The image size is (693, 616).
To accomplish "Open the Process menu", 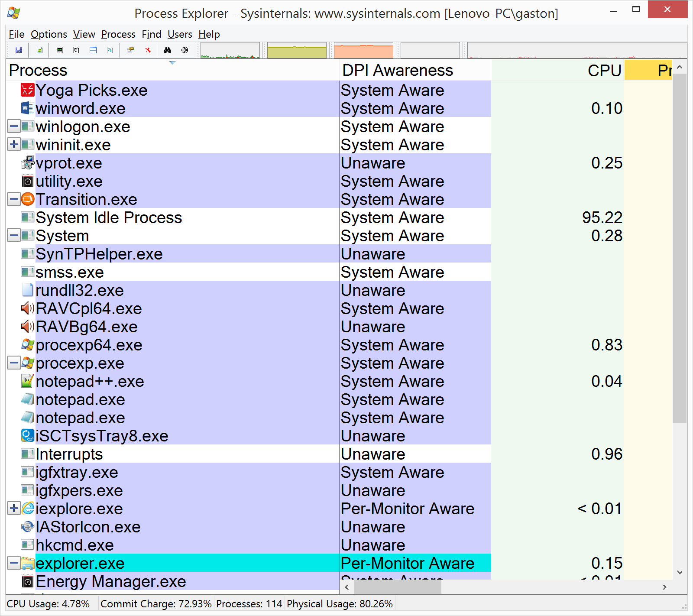I will (118, 34).
